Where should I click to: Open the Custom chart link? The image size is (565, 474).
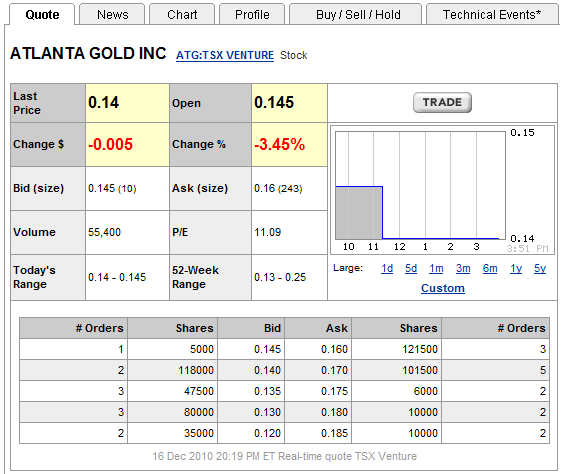tap(443, 288)
